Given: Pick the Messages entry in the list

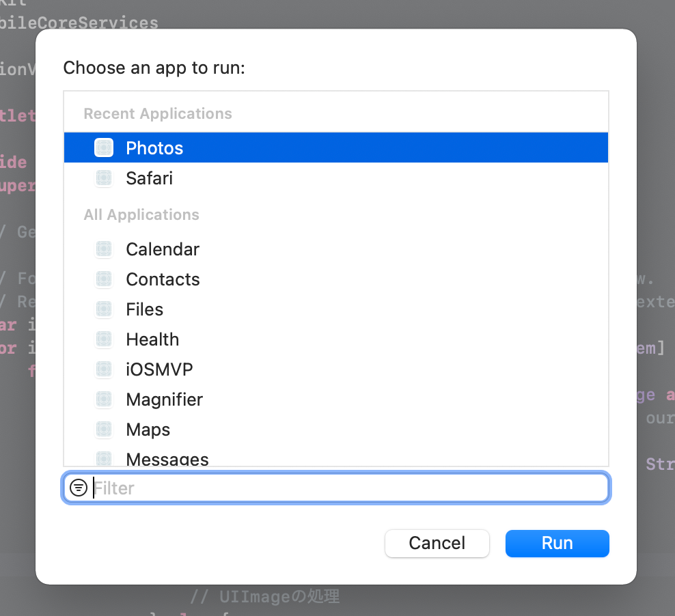Looking at the screenshot, I should (x=335, y=456).
